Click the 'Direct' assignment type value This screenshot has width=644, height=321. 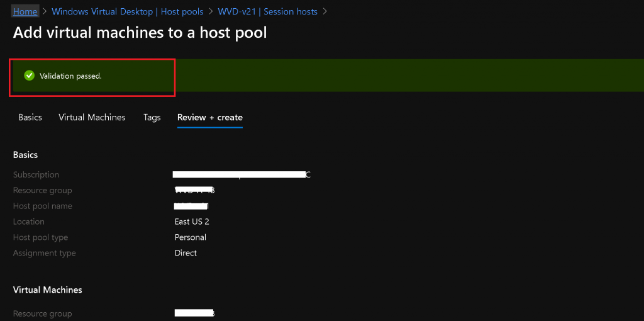pyautogui.click(x=186, y=253)
